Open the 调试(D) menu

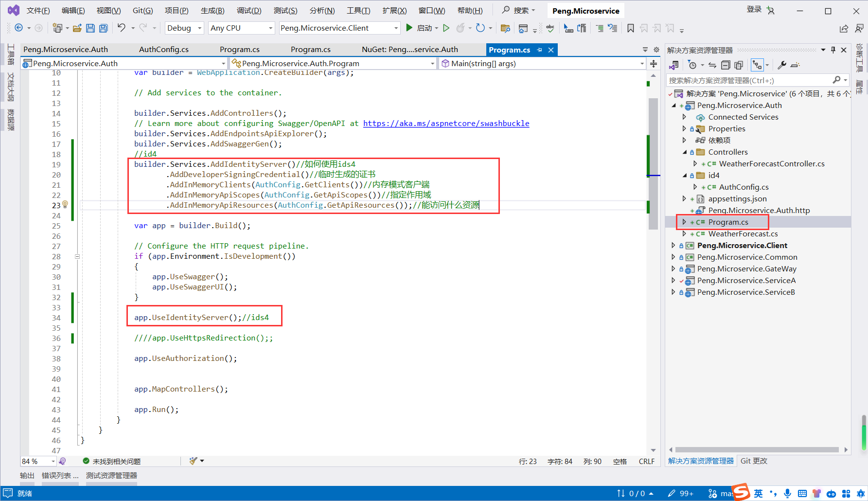pos(249,11)
